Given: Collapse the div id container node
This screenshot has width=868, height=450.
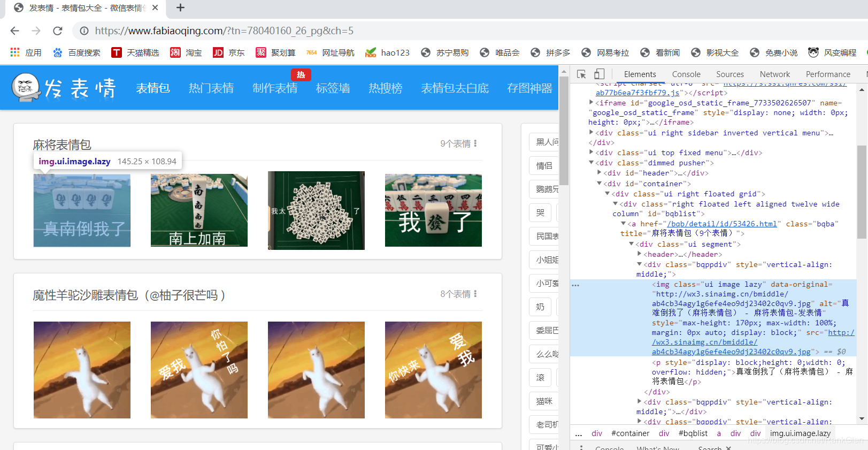Looking at the screenshot, I should pyautogui.click(x=599, y=184).
